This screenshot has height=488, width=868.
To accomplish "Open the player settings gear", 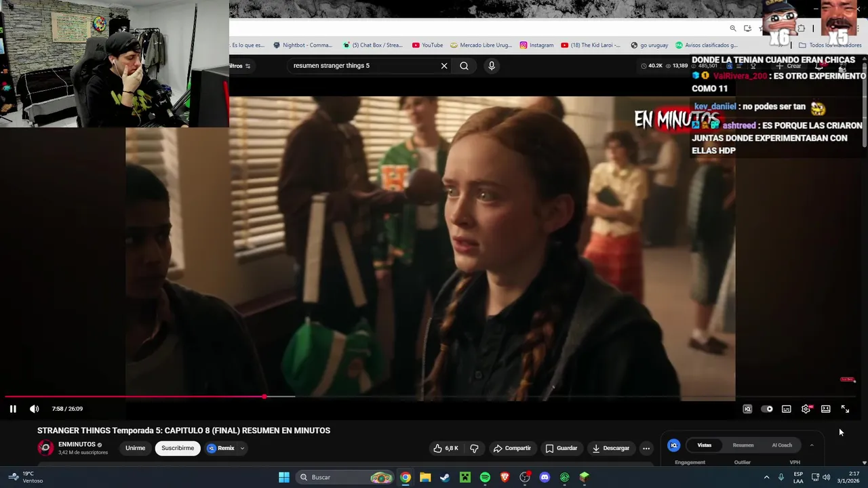I will [806, 409].
